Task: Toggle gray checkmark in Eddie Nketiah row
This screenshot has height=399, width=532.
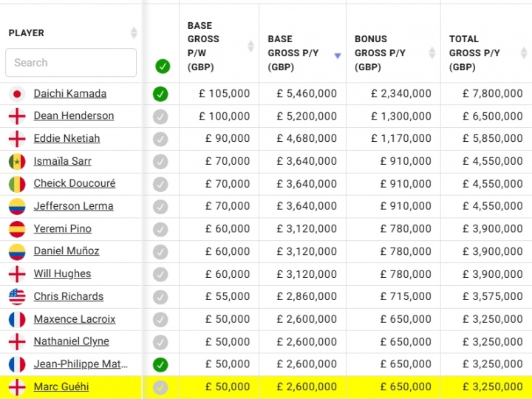Action: [x=160, y=139]
